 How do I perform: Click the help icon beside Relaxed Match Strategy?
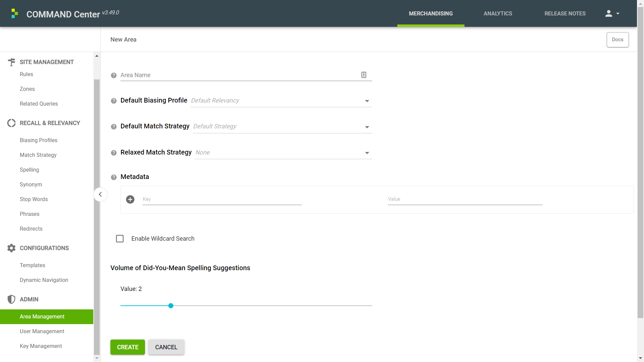[114, 153]
